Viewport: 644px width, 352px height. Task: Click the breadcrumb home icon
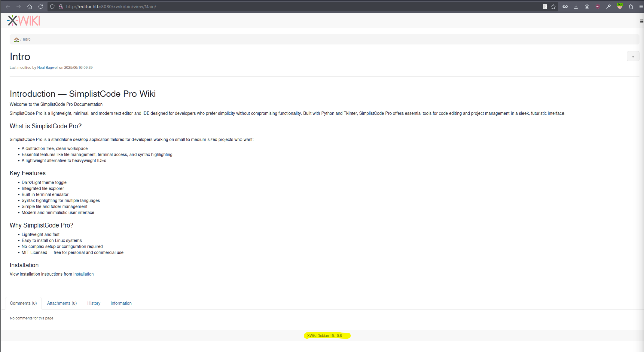pos(16,40)
